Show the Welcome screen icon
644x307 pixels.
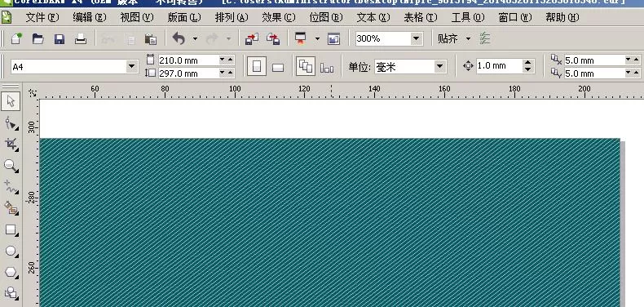(x=334, y=39)
